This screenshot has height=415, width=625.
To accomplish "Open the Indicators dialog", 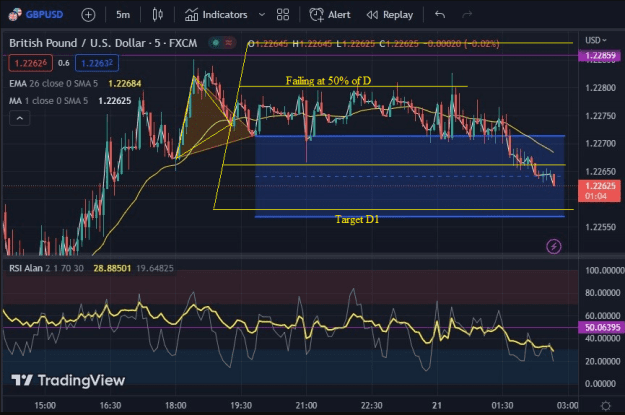I will pos(216,15).
